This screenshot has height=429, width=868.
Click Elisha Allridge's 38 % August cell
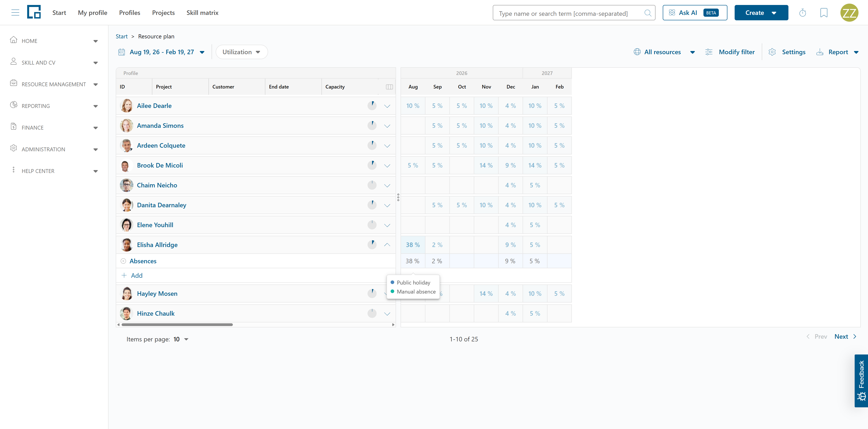click(413, 245)
